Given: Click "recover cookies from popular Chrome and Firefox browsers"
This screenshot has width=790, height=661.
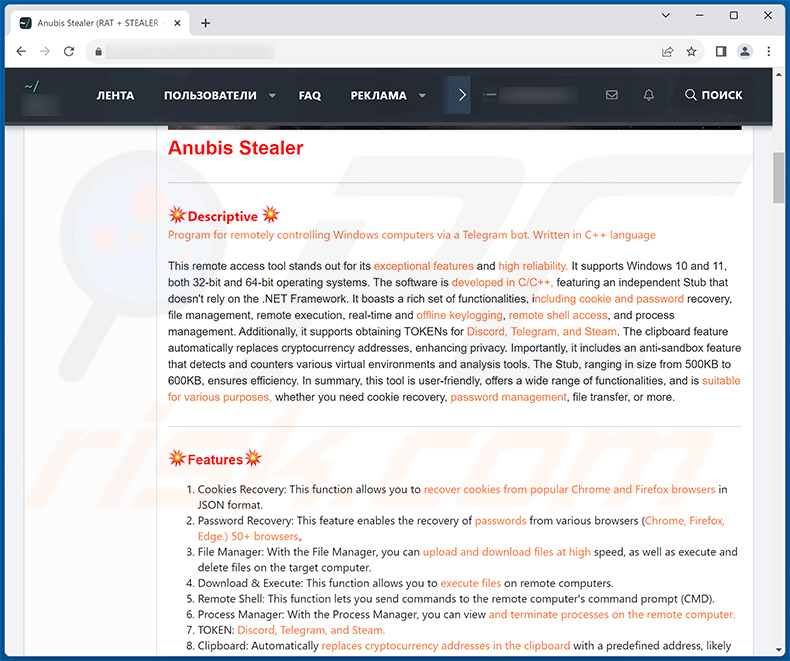Looking at the screenshot, I should (x=569, y=489).
